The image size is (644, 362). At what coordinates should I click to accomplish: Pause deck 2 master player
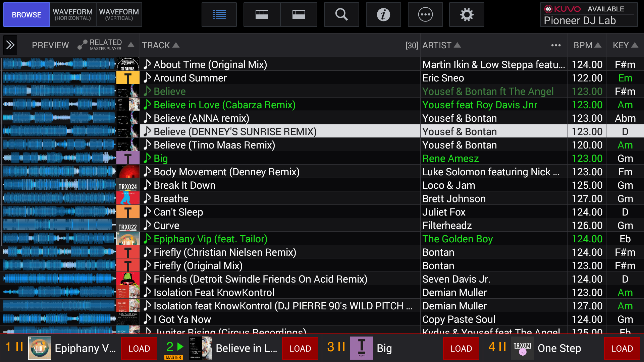coord(180,347)
